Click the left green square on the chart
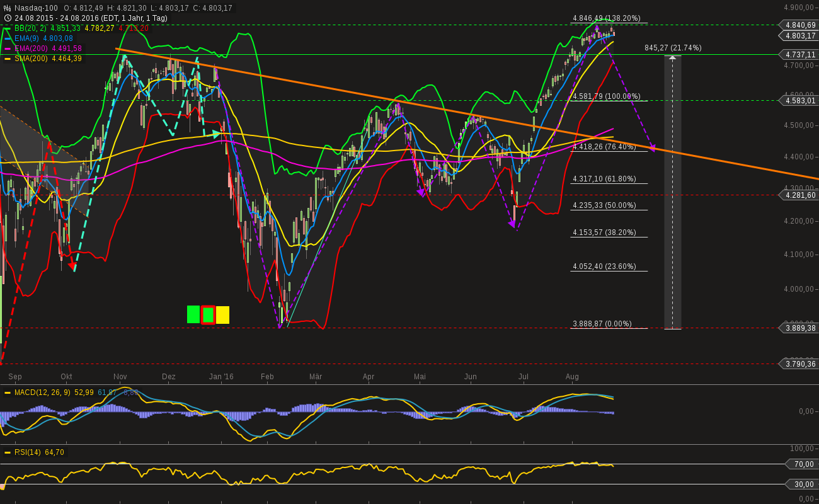Screen dimensions: 819x504 [x=193, y=314]
